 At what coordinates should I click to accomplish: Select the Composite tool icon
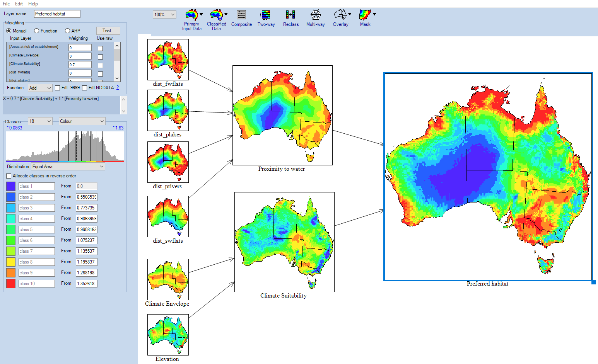click(241, 15)
